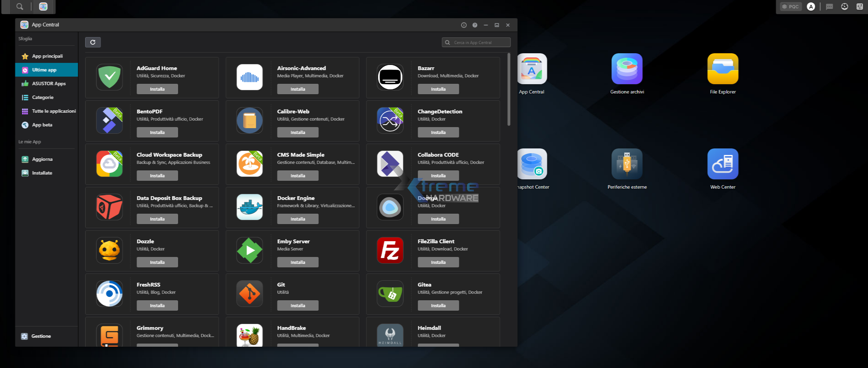Click the Cerca in App Central search field

pos(476,42)
